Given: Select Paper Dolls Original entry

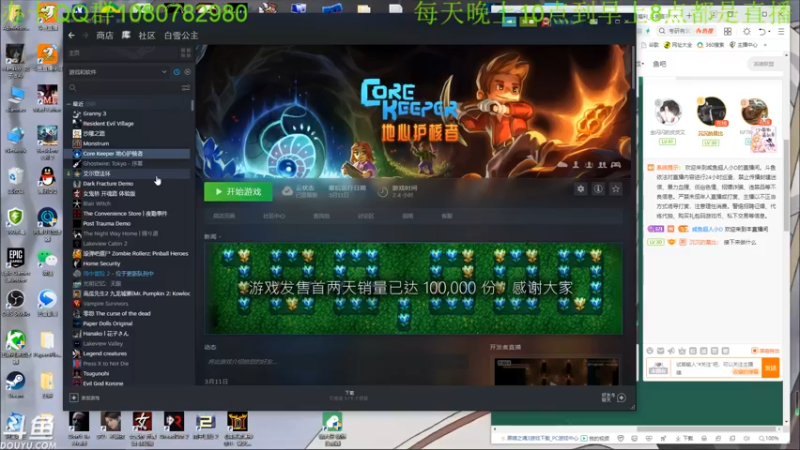Looking at the screenshot, I should click(x=108, y=323).
